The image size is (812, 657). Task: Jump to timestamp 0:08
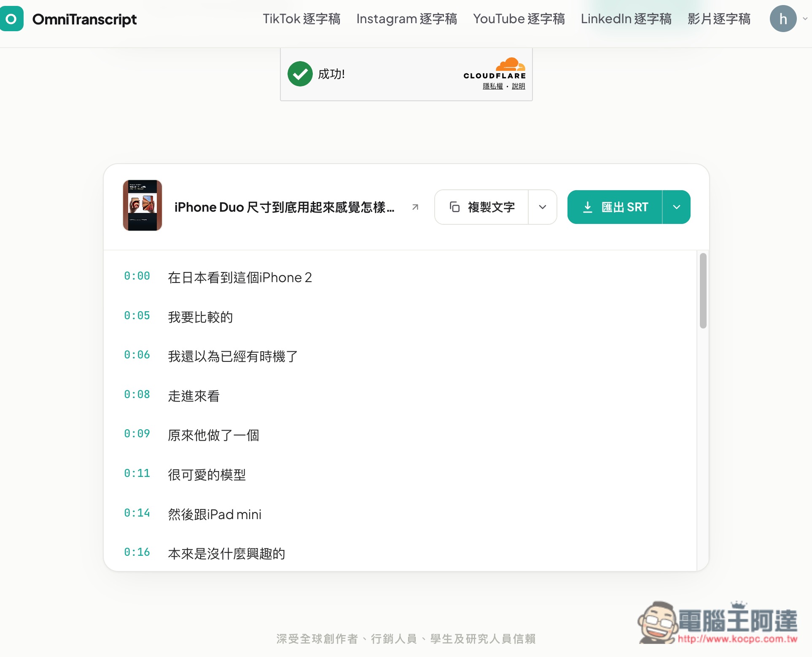(x=137, y=395)
